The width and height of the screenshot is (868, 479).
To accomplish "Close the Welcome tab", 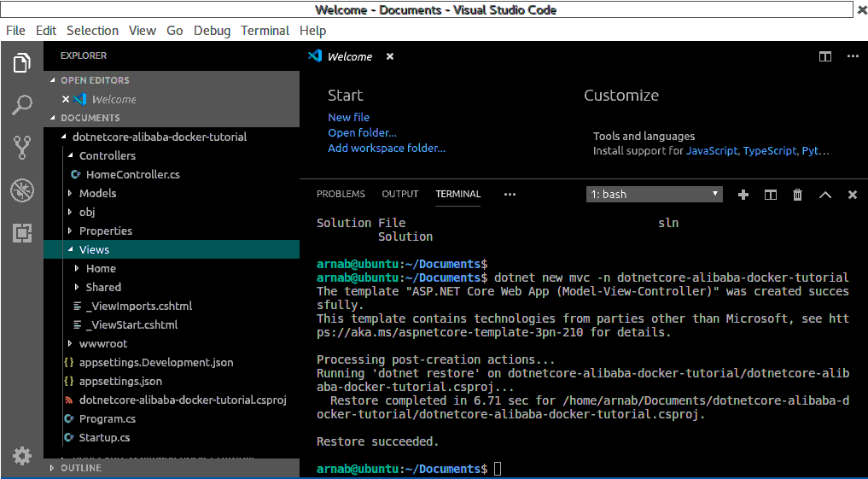I will point(390,56).
